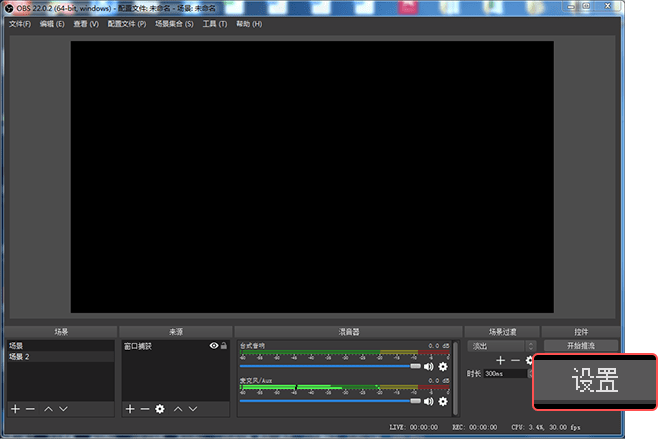
Task: Mute the 麦克风/Aux audio track
Action: (428, 402)
